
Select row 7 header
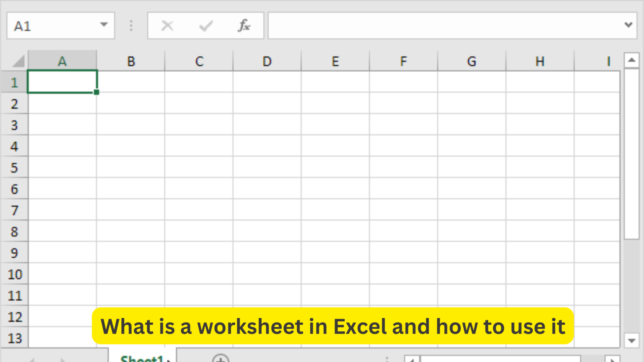click(x=15, y=210)
